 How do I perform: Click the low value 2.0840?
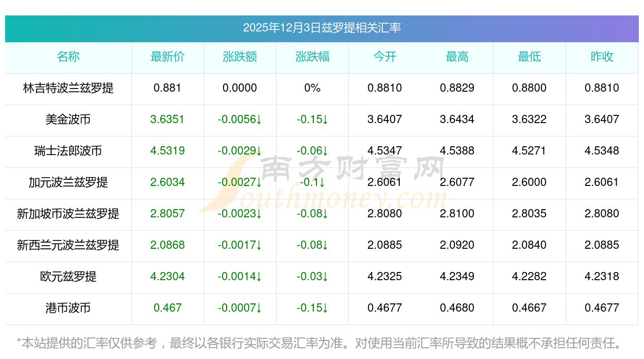529,245
